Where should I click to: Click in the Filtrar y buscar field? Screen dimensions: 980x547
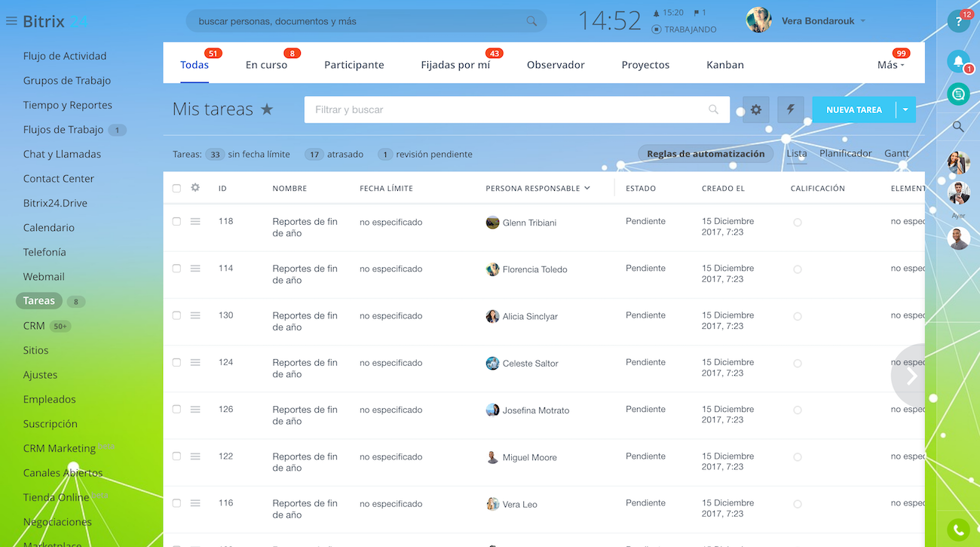[517, 109]
